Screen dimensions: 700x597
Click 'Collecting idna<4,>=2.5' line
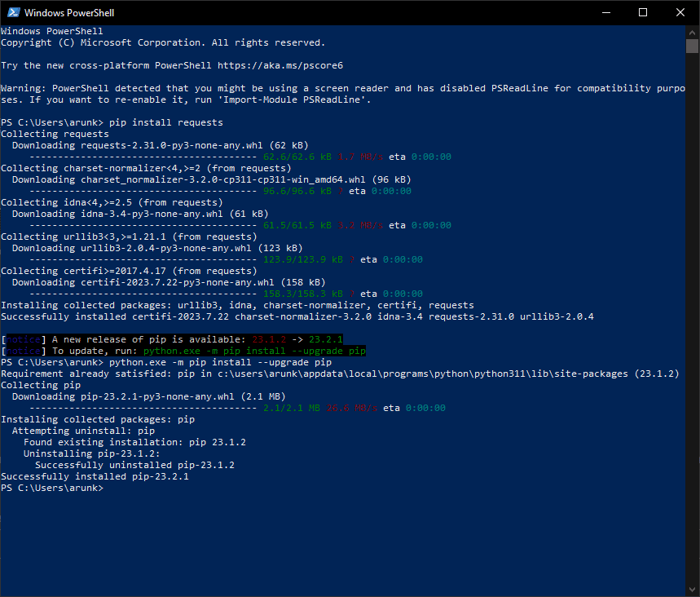point(112,202)
